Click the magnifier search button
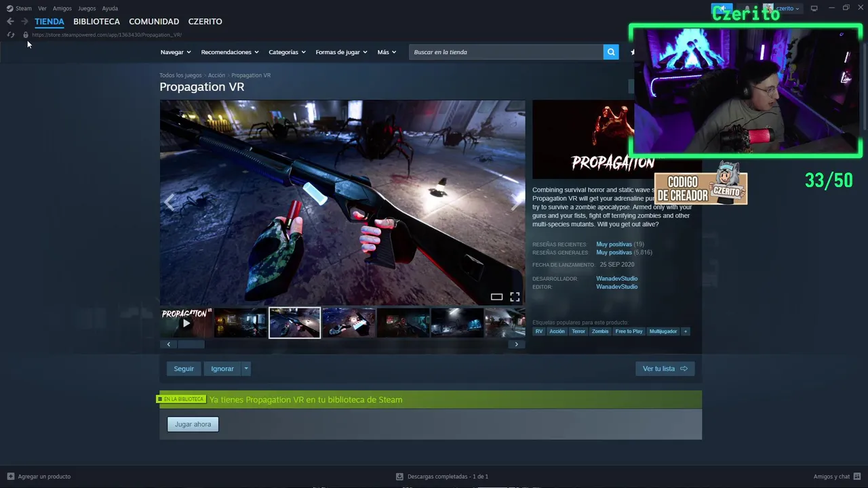 click(x=611, y=52)
